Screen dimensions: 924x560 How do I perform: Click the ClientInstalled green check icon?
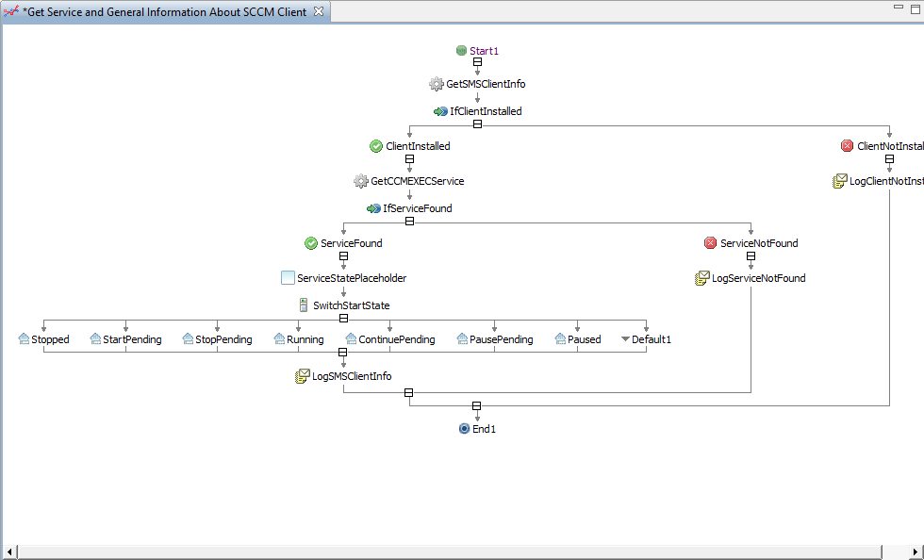pos(376,146)
